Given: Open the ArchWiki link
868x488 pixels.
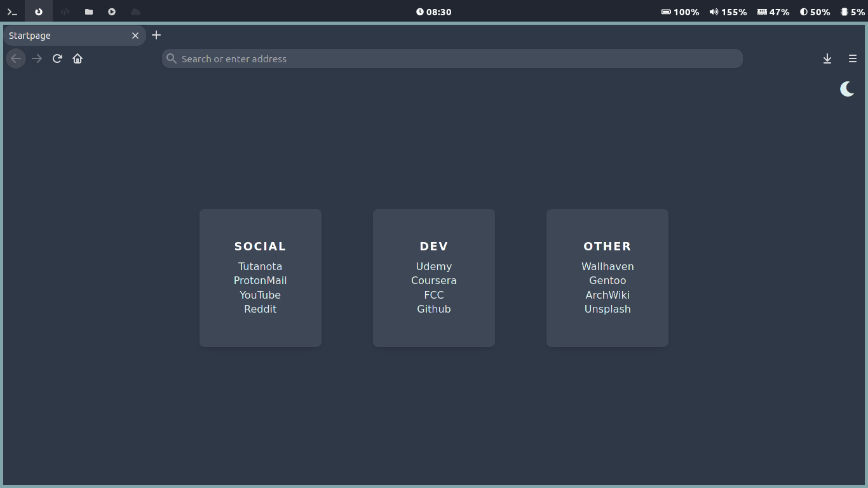Looking at the screenshot, I should click(x=607, y=295).
